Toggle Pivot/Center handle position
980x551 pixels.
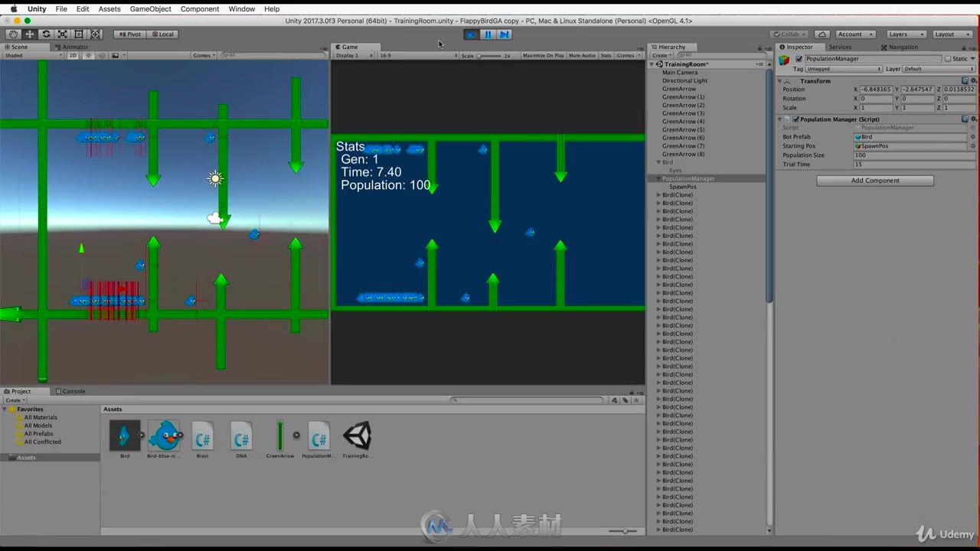129,34
